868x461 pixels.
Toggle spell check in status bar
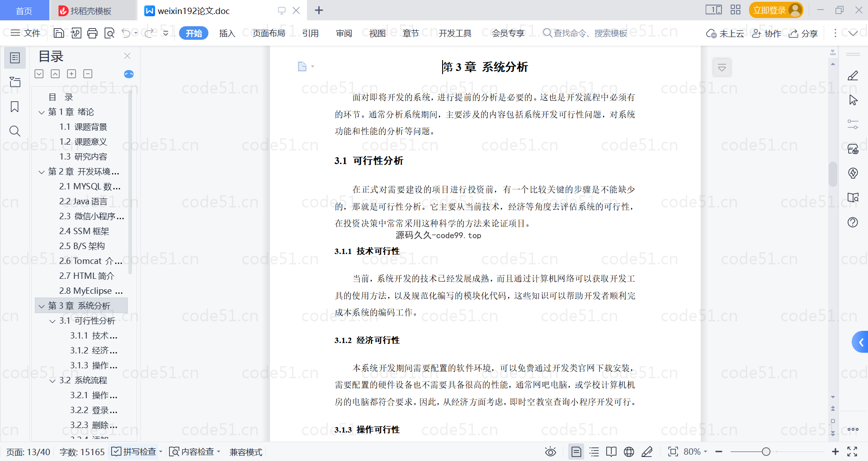click(x=134, y=452)
